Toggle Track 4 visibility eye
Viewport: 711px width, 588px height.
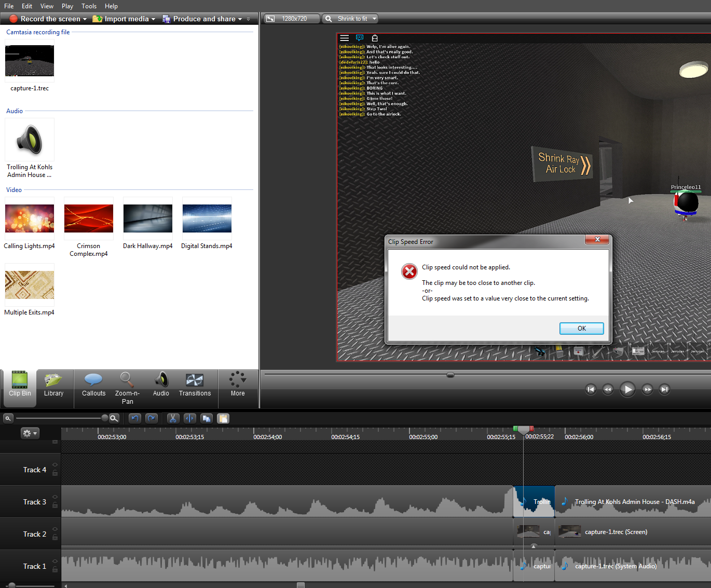coord(55,465)
